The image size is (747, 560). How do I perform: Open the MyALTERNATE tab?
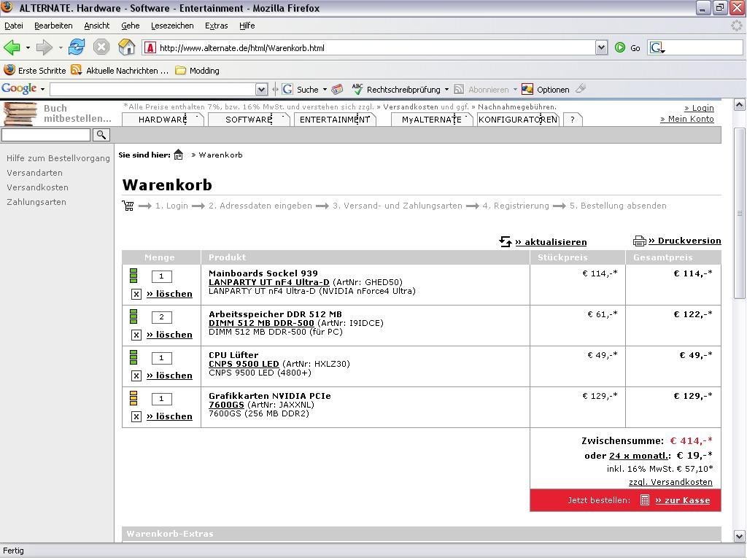[x=432, y=120]
